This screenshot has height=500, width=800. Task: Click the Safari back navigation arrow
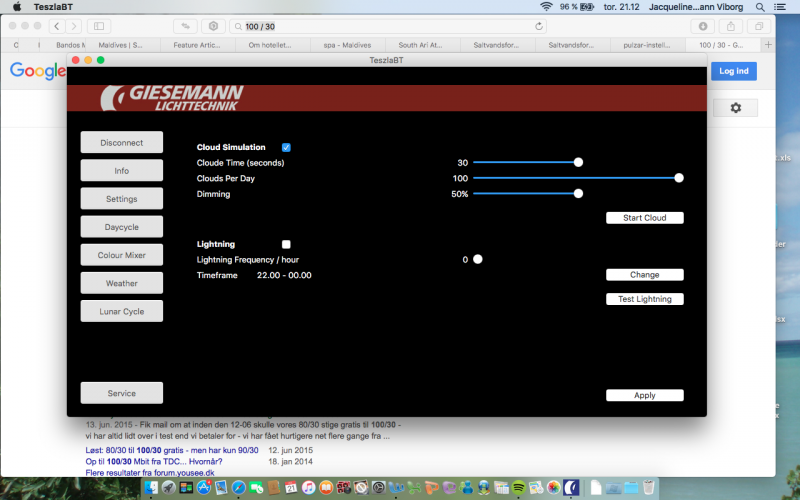[56, 26]
